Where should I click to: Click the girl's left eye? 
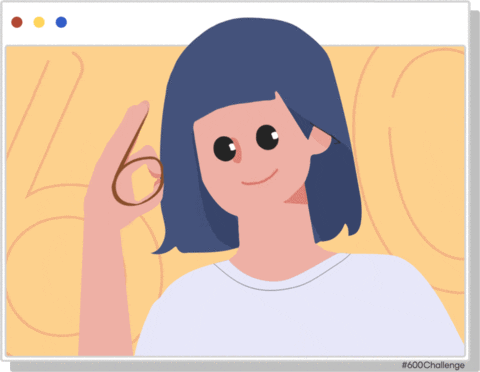pos(225,149)
